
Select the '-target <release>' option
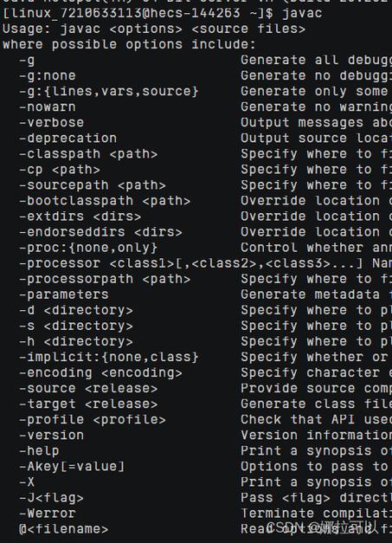pos(88,404)
